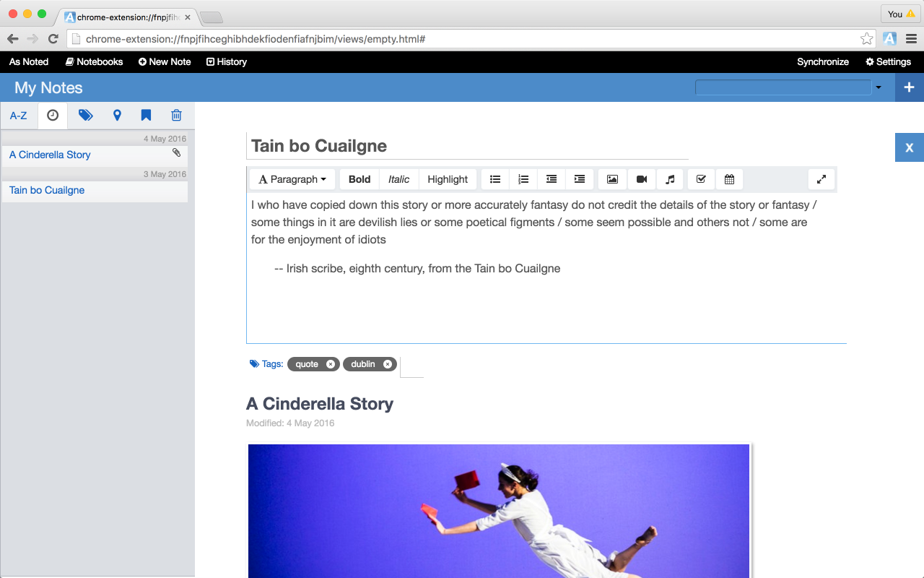The image size is (924, 578).
Task: Decrease indent using the outdent icon
Action: [x=552, y=179]
